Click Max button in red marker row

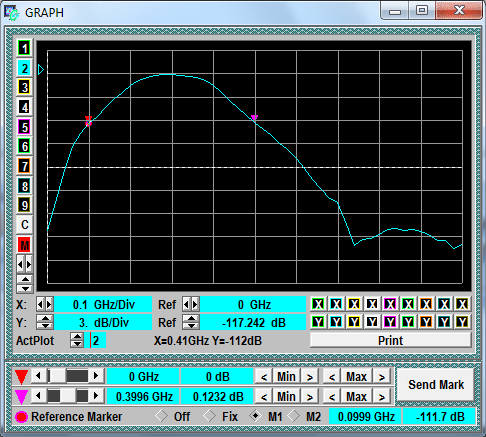tap(356, 377)
